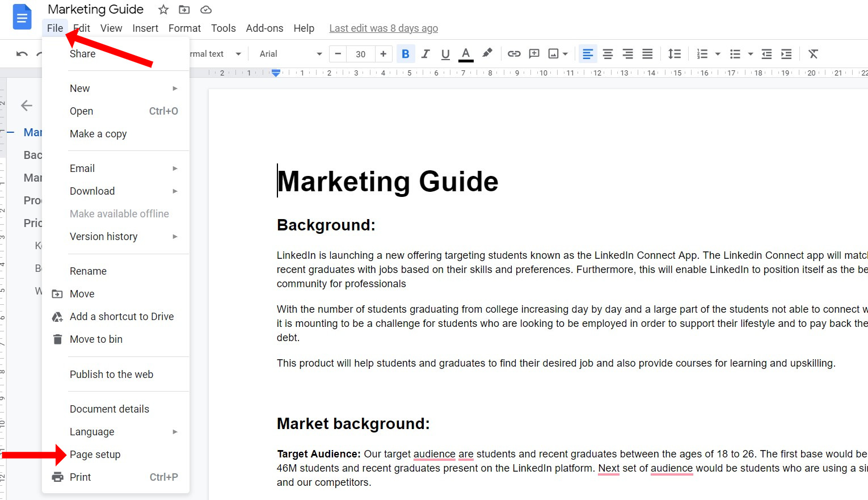Center align the text
The height and width of the screenshot is (500, 868).
click(x=608, y=54)
